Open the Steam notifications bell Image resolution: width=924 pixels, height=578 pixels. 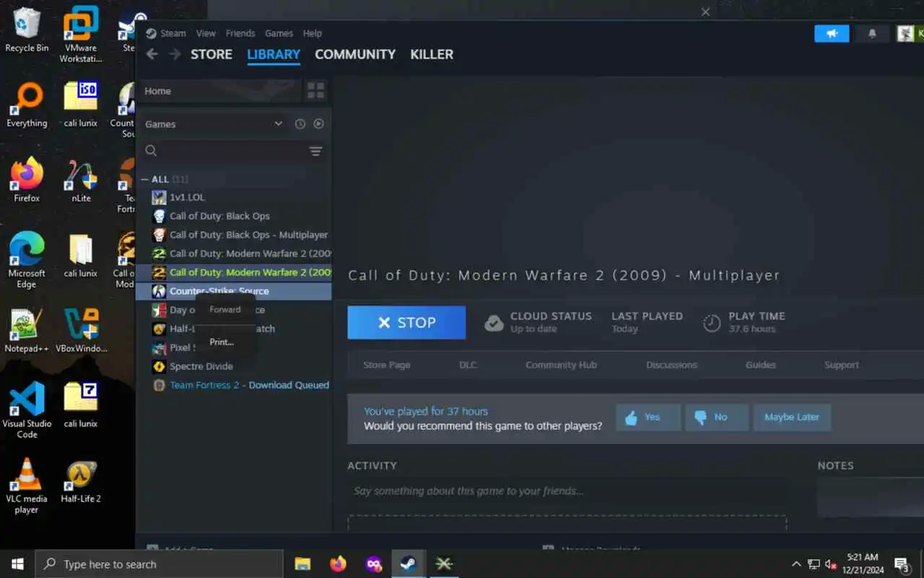coord(872,33)
